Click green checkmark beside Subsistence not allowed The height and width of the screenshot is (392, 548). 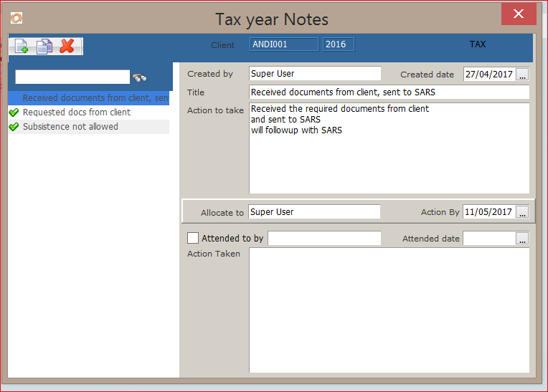pyautogui.click(x=14, y=127)
